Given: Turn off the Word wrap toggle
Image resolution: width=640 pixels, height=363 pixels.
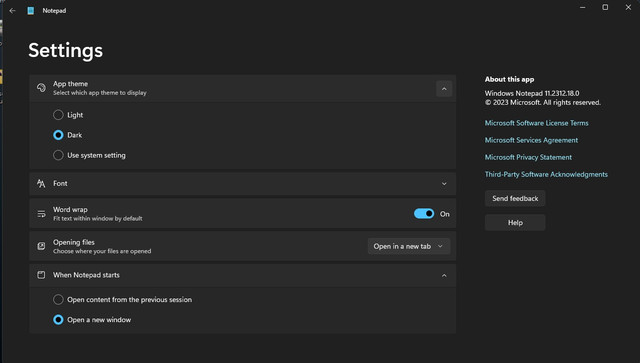Looking at the screenshot, I should click(424, 214).
